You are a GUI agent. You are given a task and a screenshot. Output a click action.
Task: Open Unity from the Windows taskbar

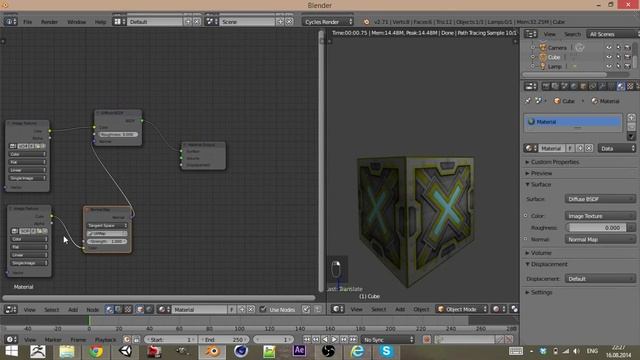125,351
